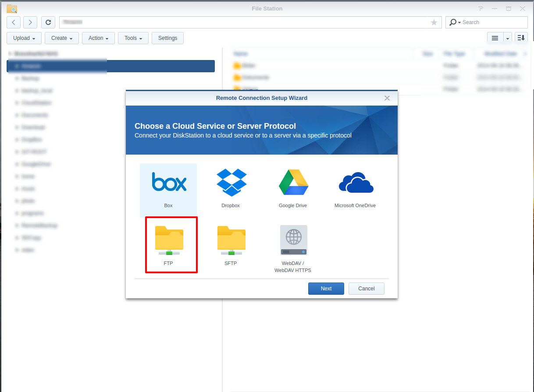Close the Remote Connection Setup Wizard

coord(387,98)
